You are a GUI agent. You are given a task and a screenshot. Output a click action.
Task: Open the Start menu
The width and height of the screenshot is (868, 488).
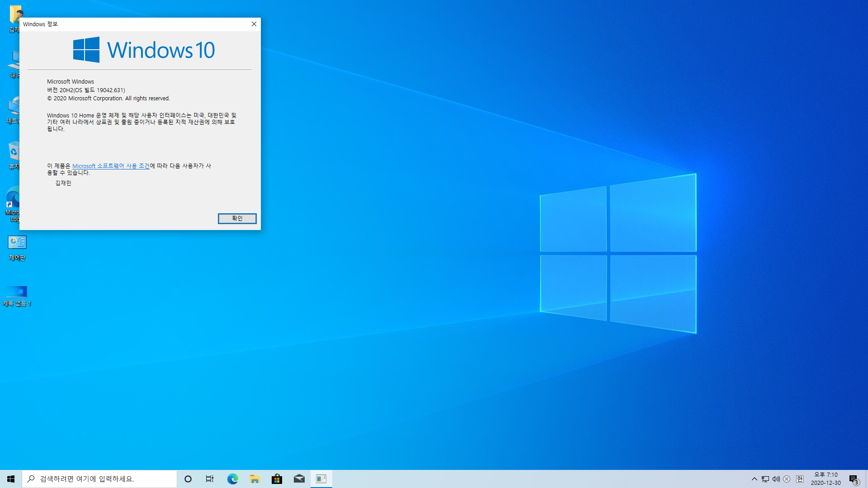tap(11, 479)
